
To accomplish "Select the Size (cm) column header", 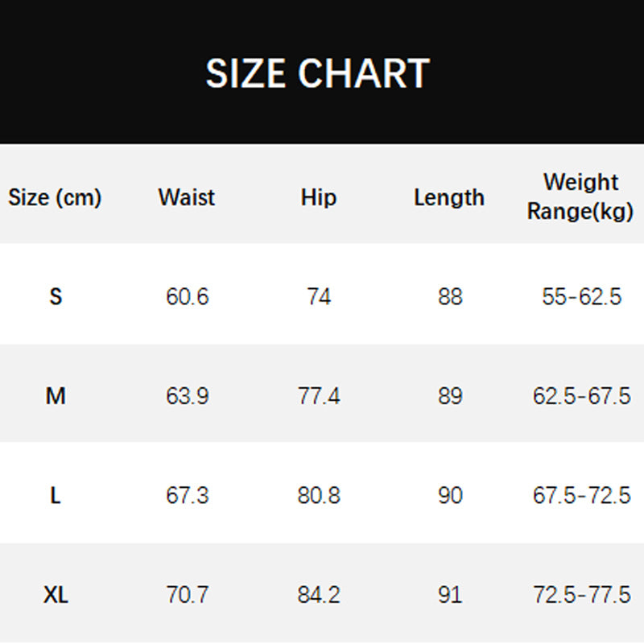I will [x=55, y=198].
